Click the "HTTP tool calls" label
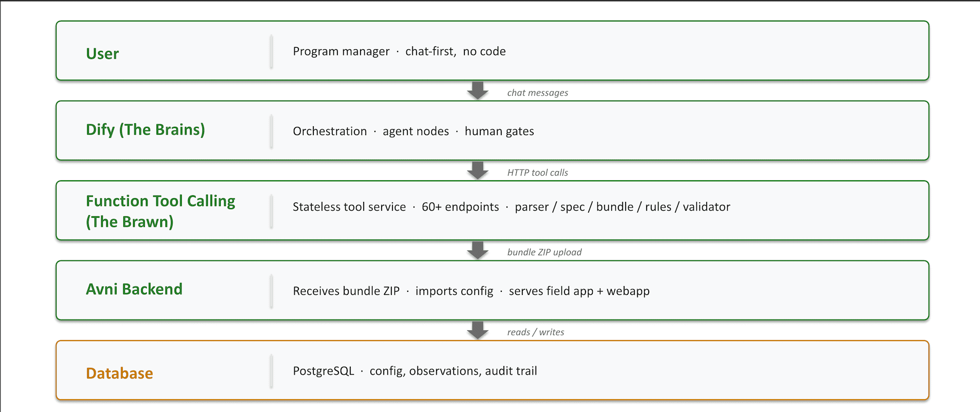Viewport: 980px width, 412px height. pyautogui.click(x=537, y=173)
